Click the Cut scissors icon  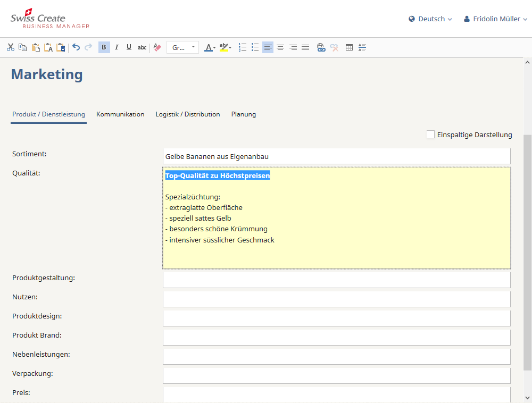click(11, 47)
